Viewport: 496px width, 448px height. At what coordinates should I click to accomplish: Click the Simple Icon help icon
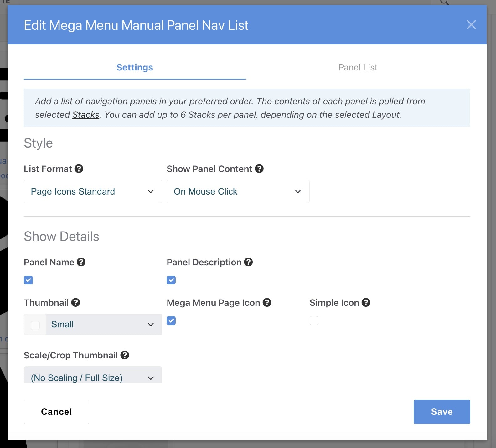(x=366, y=303)
